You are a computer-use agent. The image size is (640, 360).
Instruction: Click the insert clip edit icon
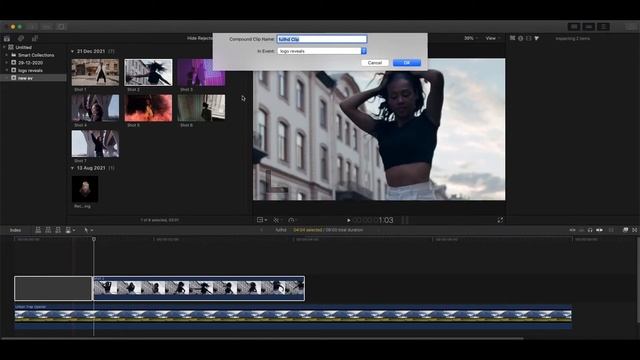pyautogui.click(x=48, y=230)
